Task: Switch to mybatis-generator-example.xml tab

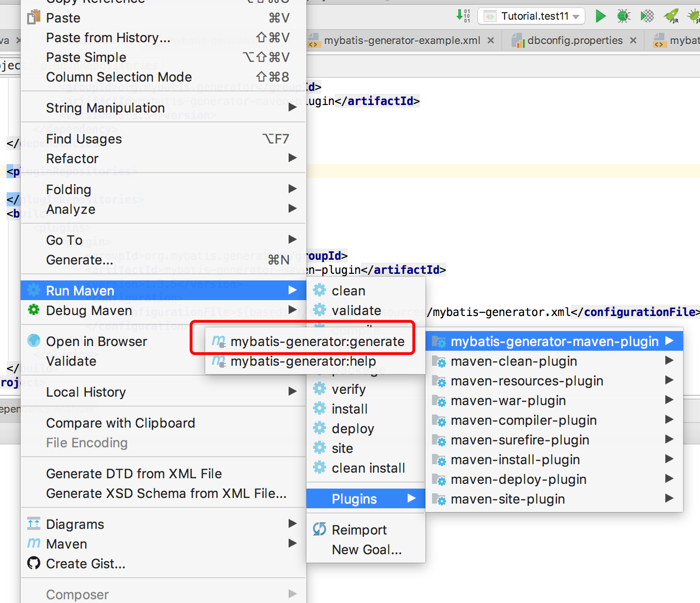Action: (x=402, y=40)
